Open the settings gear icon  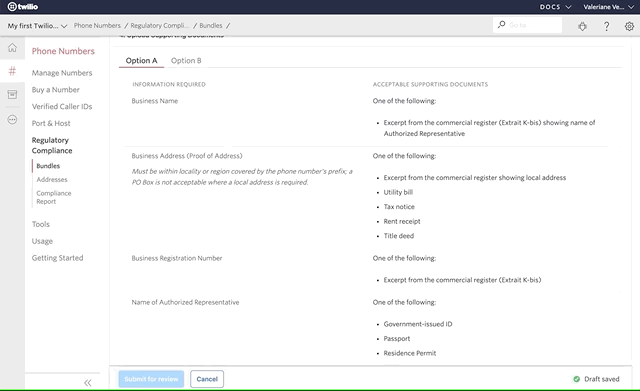pyautogui.click(x=629, y=27)
